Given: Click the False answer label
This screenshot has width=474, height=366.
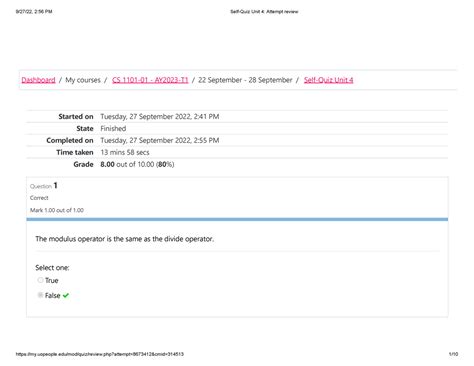Looking at the screenshot, I should [53, 295].
